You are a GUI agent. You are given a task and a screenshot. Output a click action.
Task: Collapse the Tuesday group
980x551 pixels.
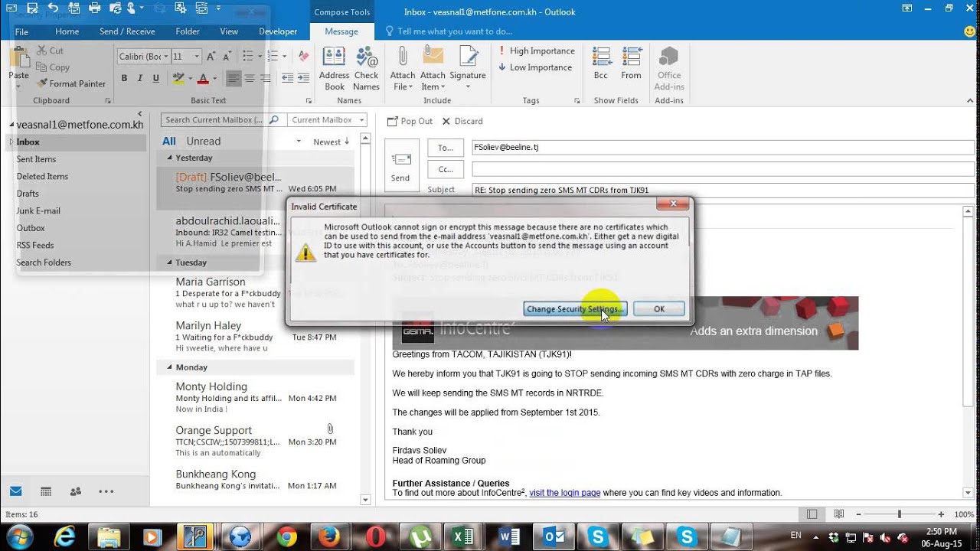click(x=170, y=262)
